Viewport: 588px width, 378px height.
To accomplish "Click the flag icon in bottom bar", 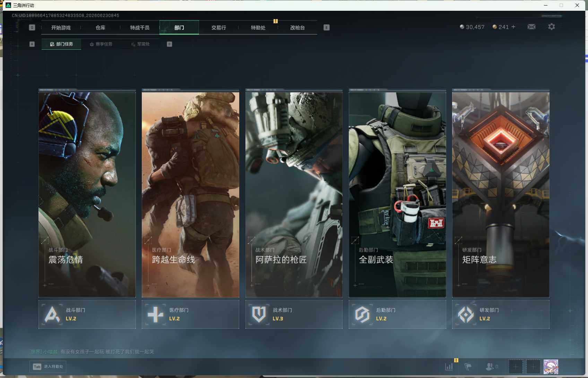I will pos(468,367).
